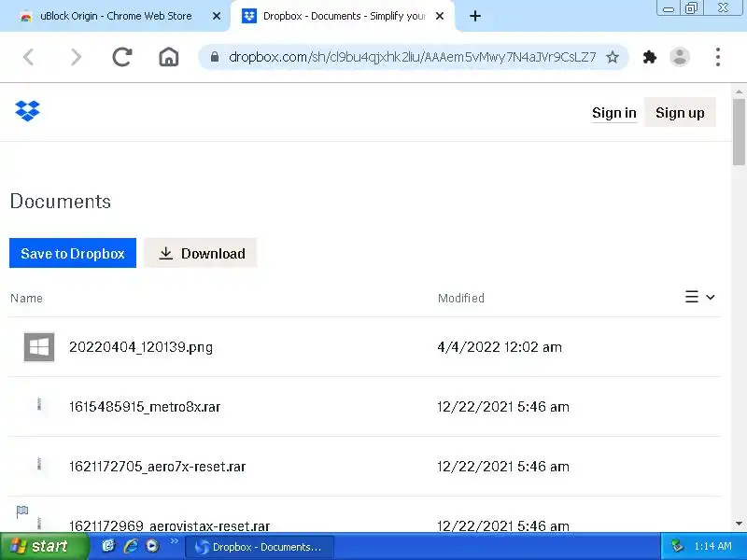Go forward with browser forward arrow
Viewport: 747px width, 560px height.
click(76, 57)
